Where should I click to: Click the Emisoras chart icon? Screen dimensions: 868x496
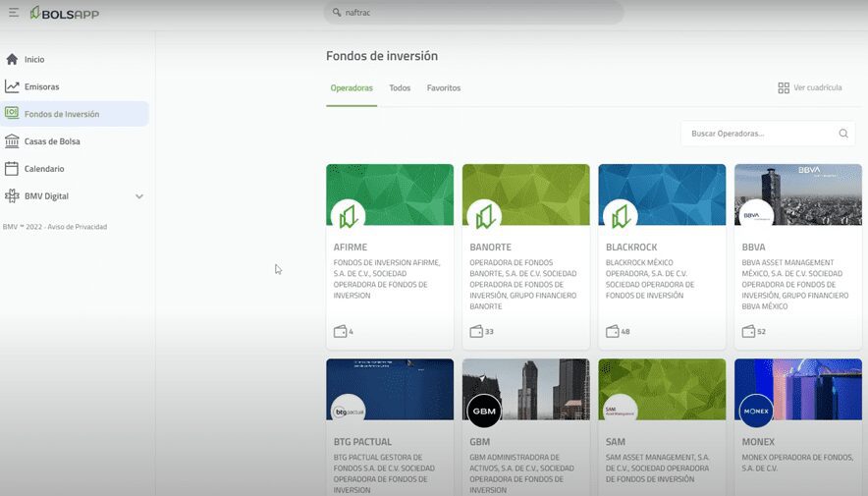pos(12,86)
